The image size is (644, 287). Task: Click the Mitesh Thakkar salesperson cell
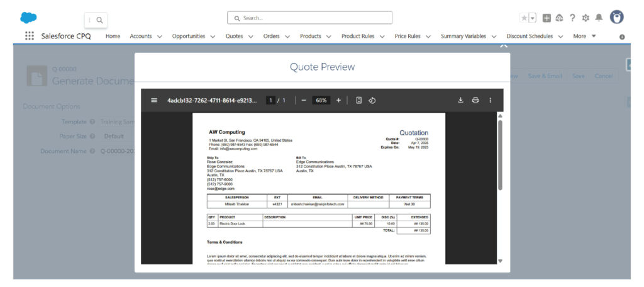pyautogui.click(x=237, y=204)
